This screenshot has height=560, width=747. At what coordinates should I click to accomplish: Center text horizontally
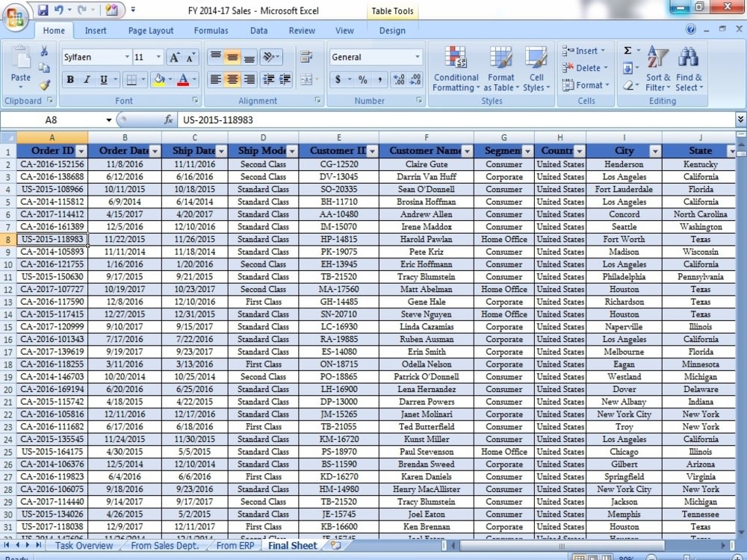232,80
